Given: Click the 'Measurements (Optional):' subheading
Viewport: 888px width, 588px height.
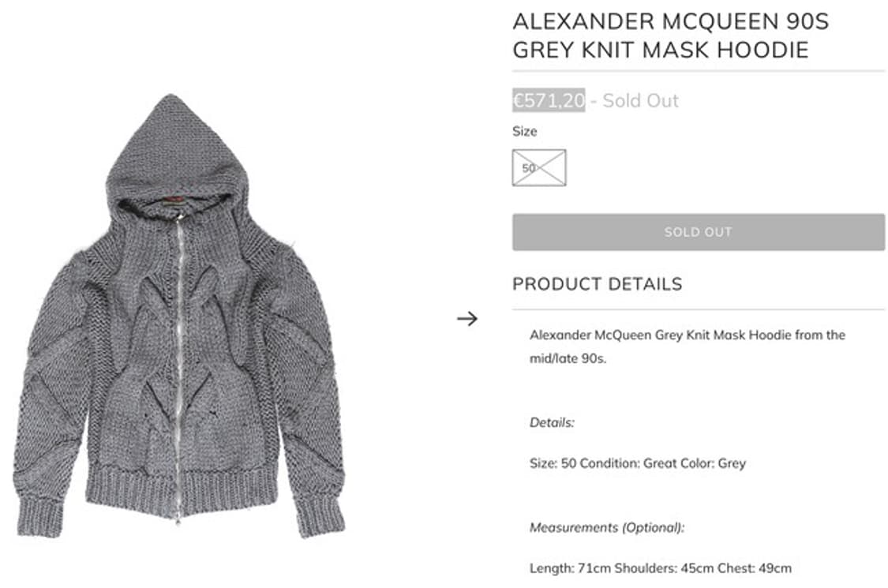Looking at the screenshot, I should (x=607, y=527).
